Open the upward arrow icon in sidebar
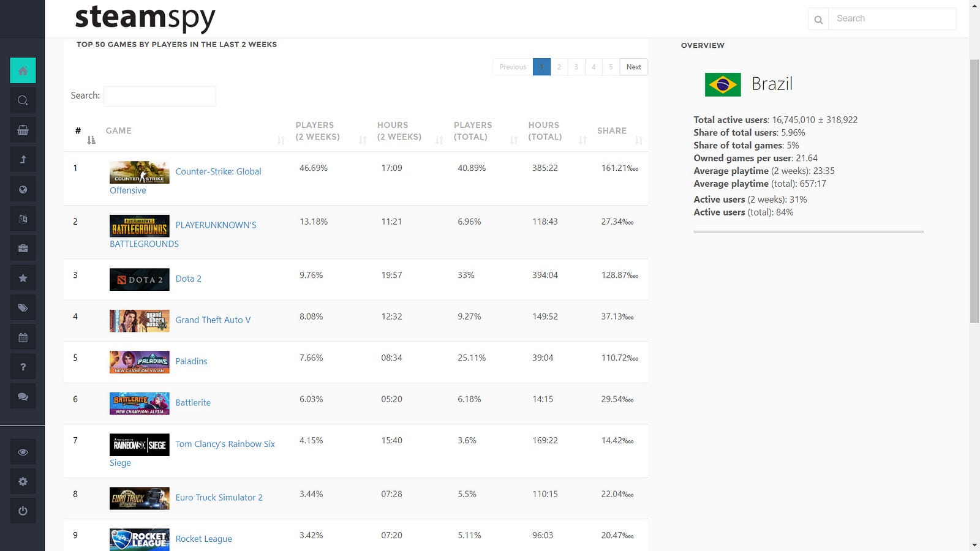Viewport: 980px width, 551px height. (23, 159)
